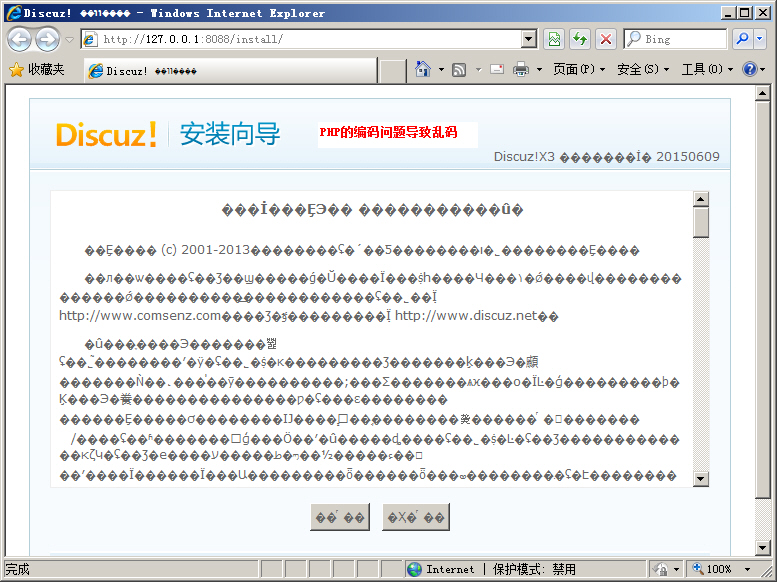Screen dimensions: 777x582
Task: Expand the Home button dropdown arrow
Action: [441, 69]
